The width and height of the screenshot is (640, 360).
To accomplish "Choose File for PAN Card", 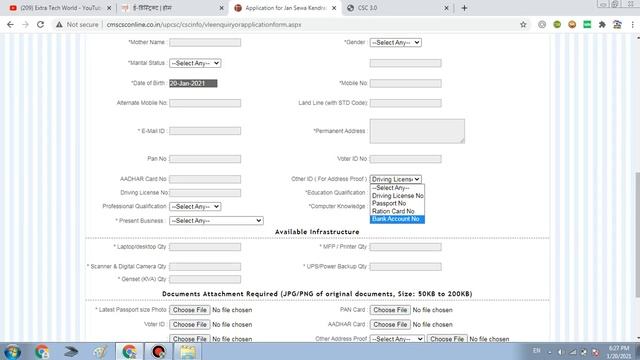I will point(390,310).
